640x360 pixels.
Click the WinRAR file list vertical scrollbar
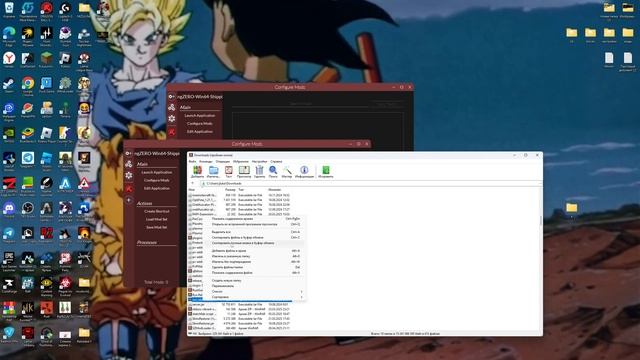[541, 259]
